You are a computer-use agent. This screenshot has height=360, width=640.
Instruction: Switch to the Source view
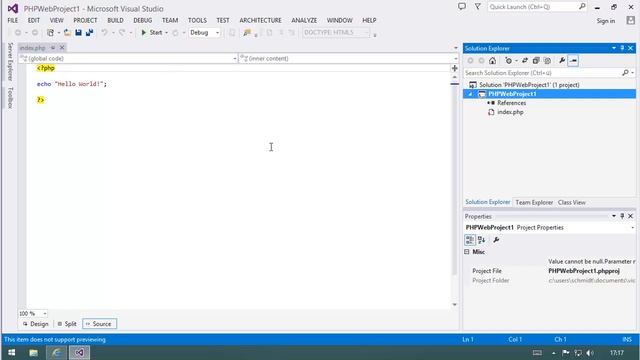click(x=99, y=324)
